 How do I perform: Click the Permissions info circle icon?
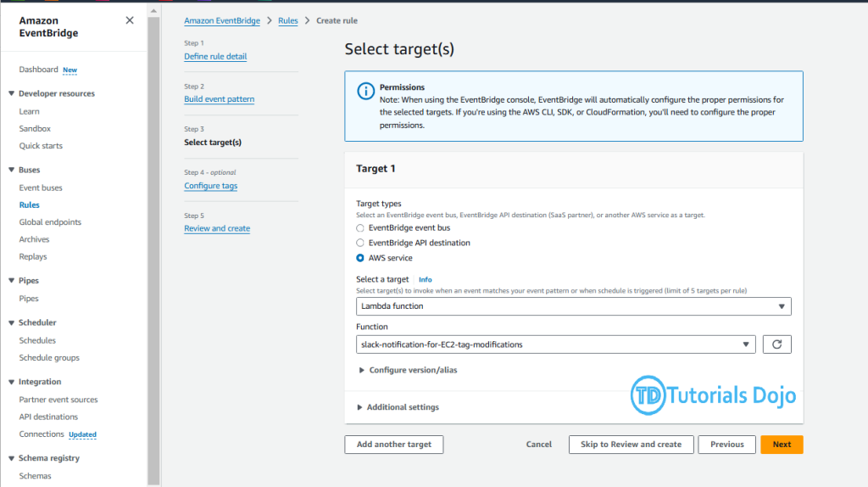pos(365,91)
